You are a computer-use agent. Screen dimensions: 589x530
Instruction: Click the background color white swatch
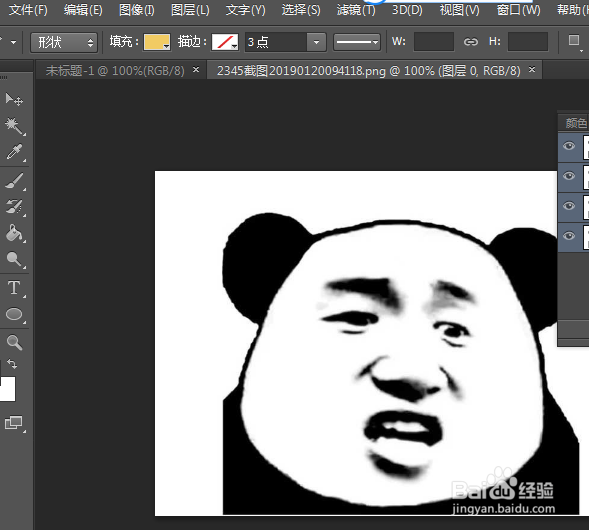pos(8,389)
